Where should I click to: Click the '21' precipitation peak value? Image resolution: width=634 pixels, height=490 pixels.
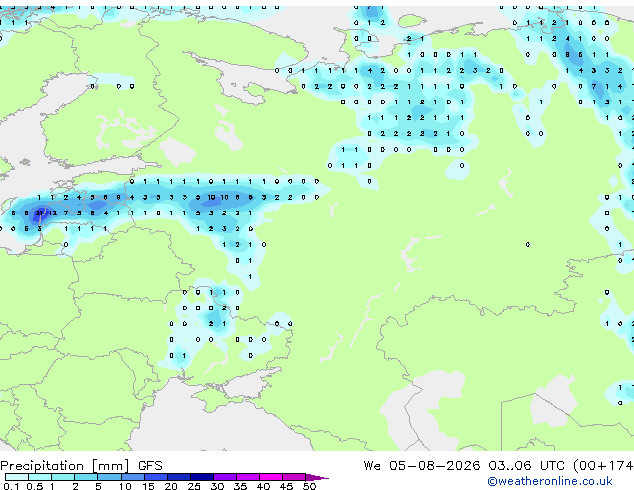pyautogui.click(x=39, y=213)
